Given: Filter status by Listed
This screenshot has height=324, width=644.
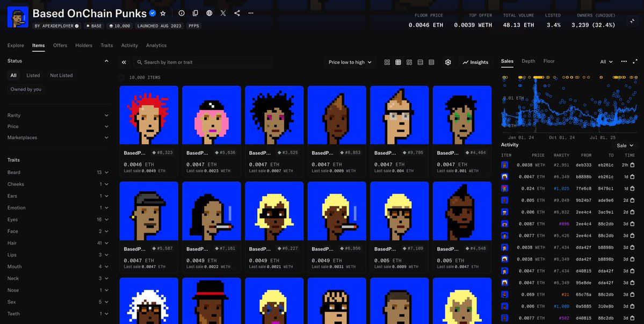Looking at the screenshot, I should [33, 76].
